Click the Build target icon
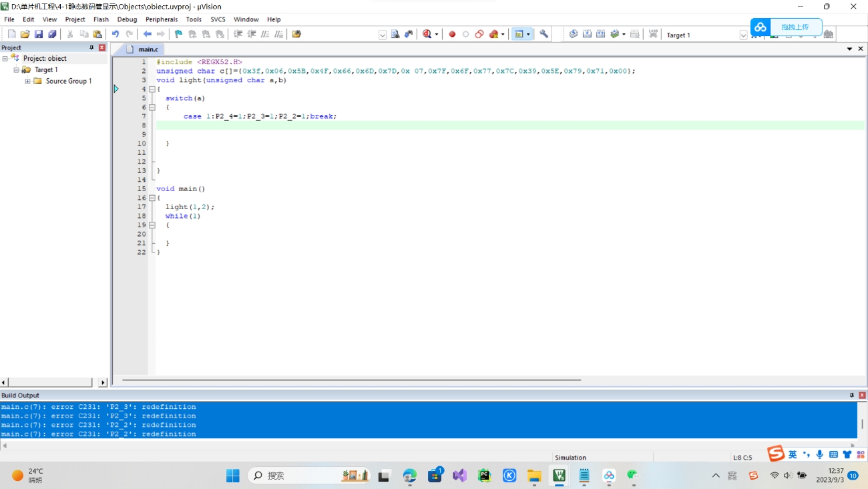The width and height of the screenshot is (868, 489). tap(587, 34)
